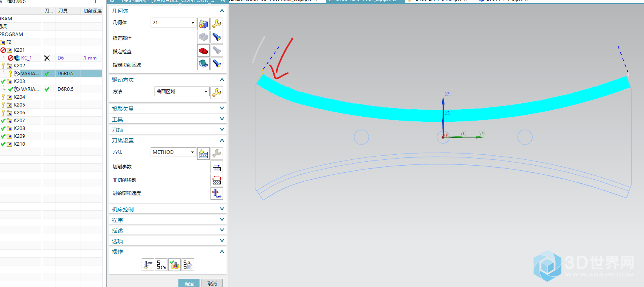Image resolution: width=644 pixels, height=287 pixels.
Task: Click the List toolpath icon under 操作
Action: pyautogui.click(x=188, y=265)
